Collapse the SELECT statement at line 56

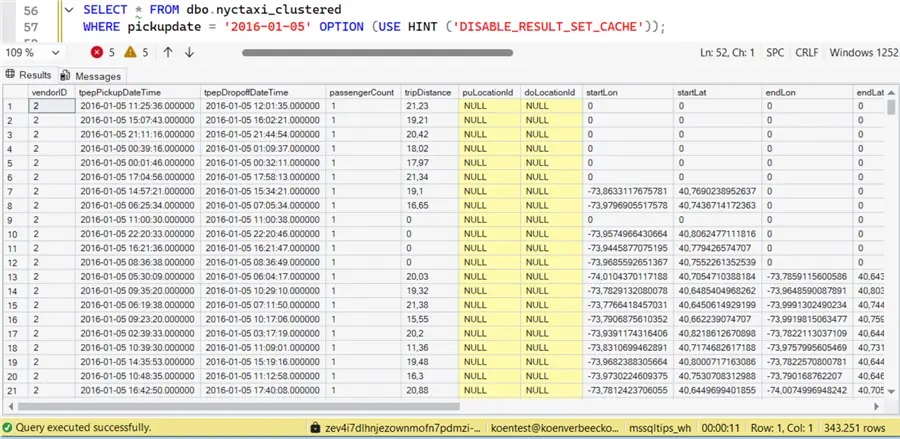coord(69,10)
